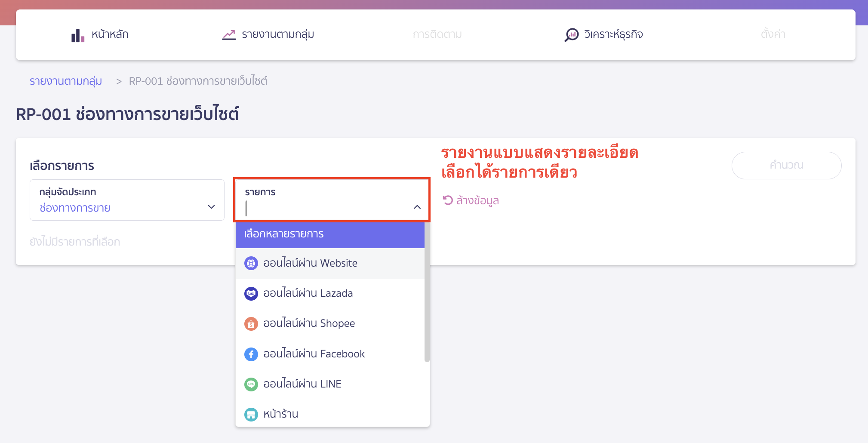Click the คำนวณ button
The width and height of the screenshot is (868, 443).
click(786, 166)
